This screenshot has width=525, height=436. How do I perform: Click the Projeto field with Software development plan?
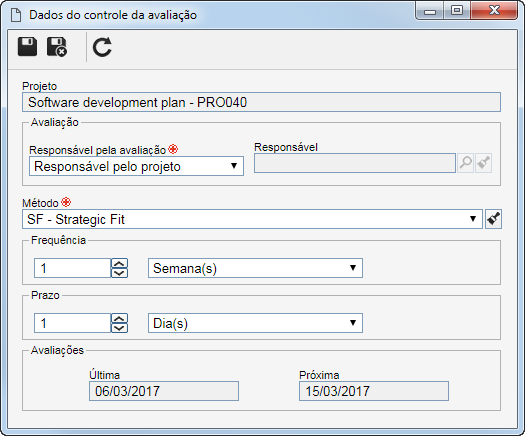point(261,102)
